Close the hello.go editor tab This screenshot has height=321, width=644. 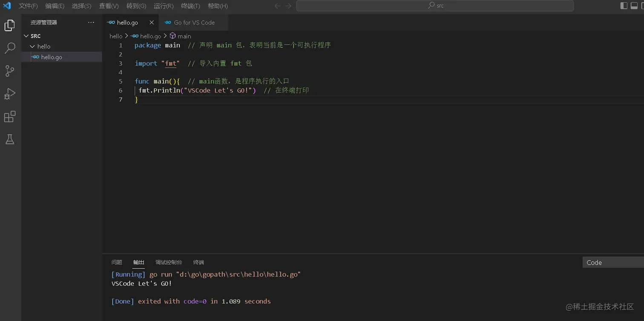pyautogui.click(x=151, y=23)
